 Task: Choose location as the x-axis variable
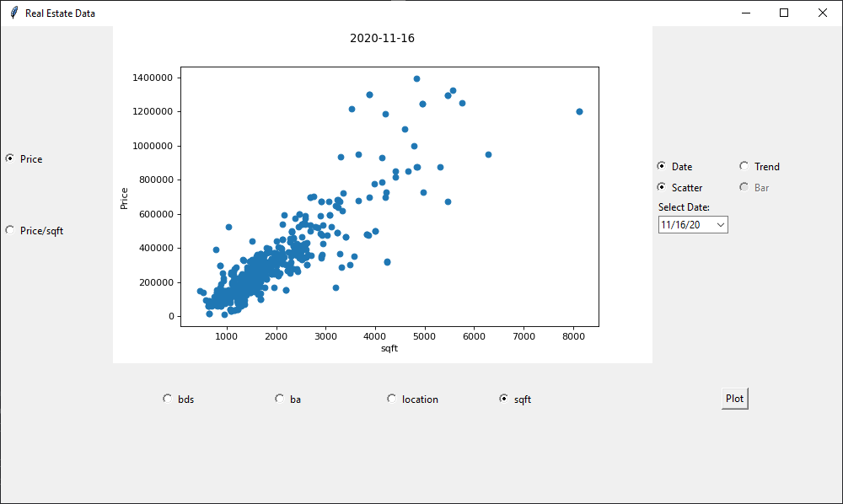[x=391, y=398]
